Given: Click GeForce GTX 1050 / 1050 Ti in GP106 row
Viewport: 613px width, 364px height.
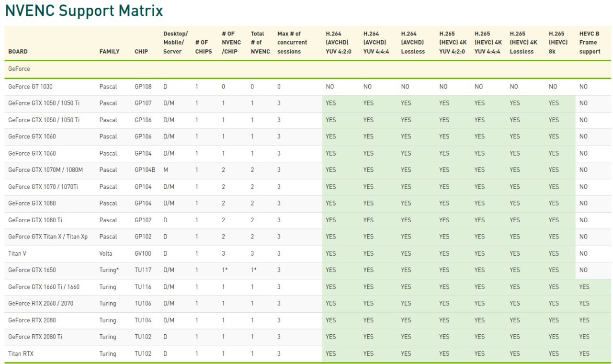Looking at the screenshot, I should tap(44, 120).
